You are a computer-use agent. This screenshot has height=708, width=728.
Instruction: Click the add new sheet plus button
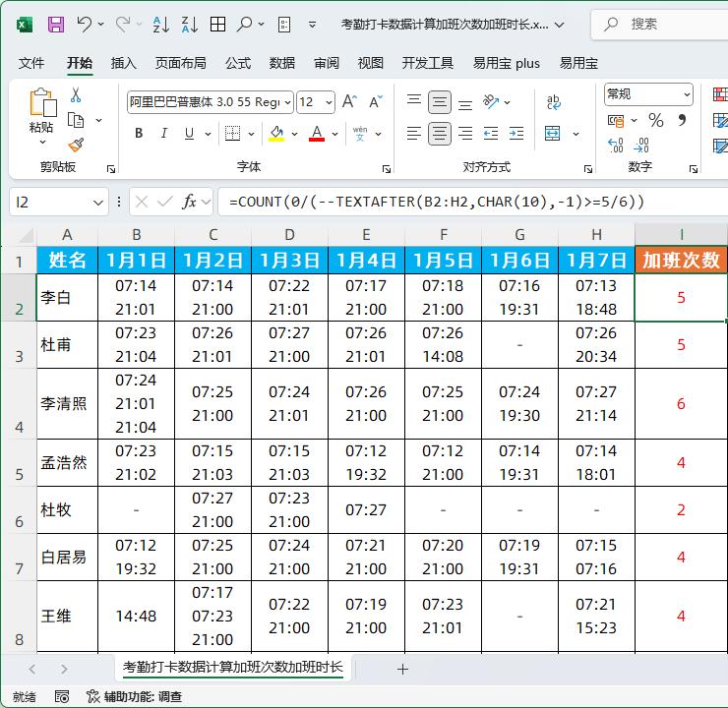pyautogui.click(x=402, y=669)
